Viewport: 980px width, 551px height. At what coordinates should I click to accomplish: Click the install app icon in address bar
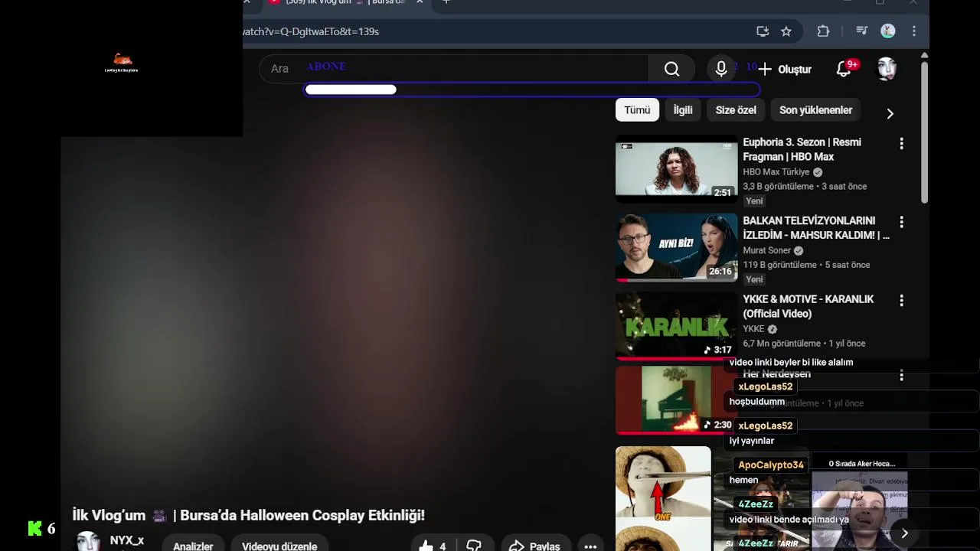point(763,31)
